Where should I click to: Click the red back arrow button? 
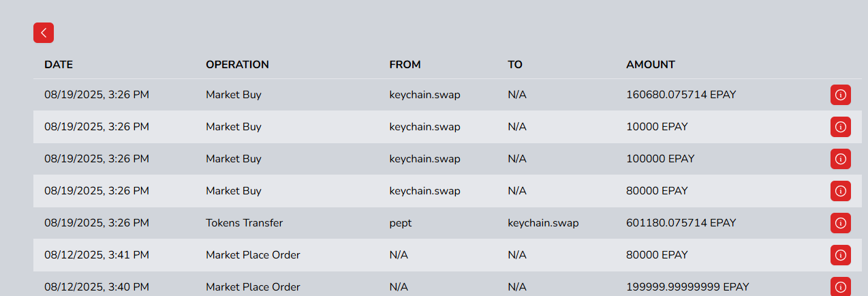coord(44,33)
